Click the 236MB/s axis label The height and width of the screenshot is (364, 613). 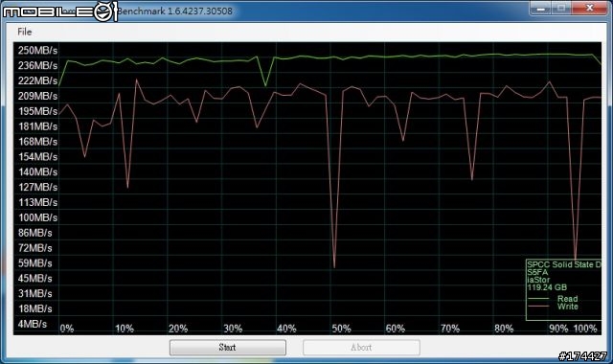click(x=37, y=65)
